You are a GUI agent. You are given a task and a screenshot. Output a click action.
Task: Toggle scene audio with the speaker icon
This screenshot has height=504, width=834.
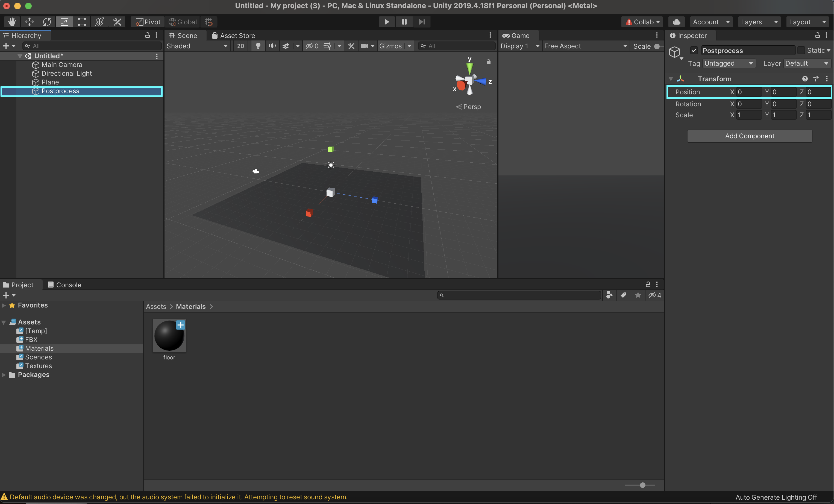[x=272, y=46]
